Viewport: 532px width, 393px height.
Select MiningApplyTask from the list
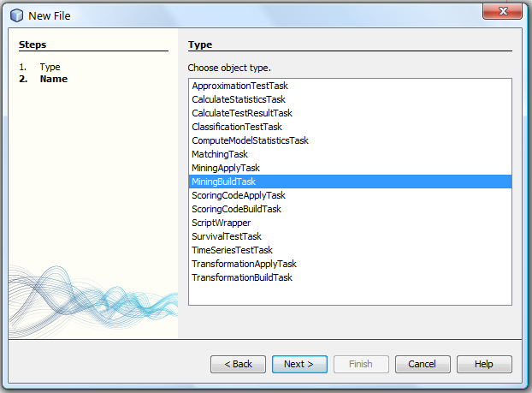coord(226,168)
